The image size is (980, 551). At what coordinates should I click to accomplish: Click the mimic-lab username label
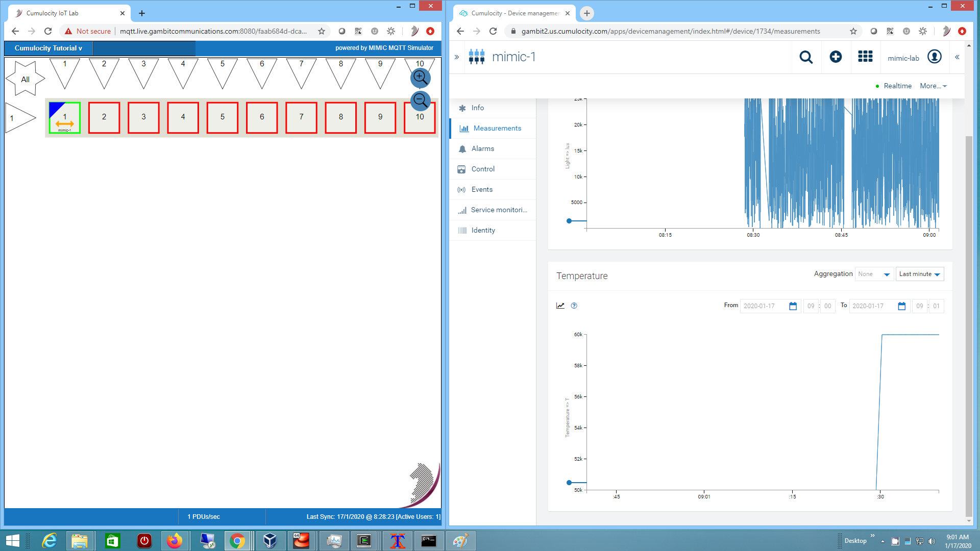[x=903, y=58]
